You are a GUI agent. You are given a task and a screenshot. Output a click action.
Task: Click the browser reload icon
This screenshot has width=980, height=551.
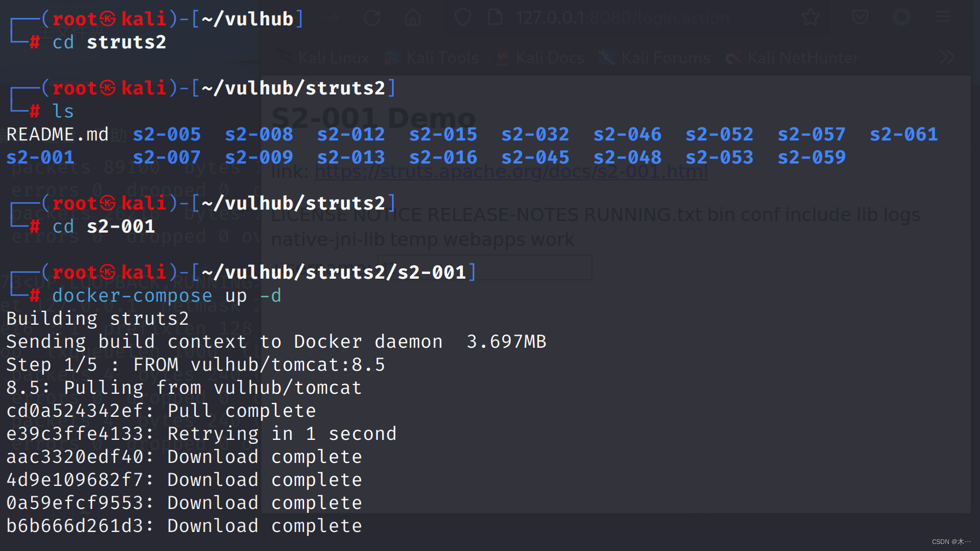point(372,18)
